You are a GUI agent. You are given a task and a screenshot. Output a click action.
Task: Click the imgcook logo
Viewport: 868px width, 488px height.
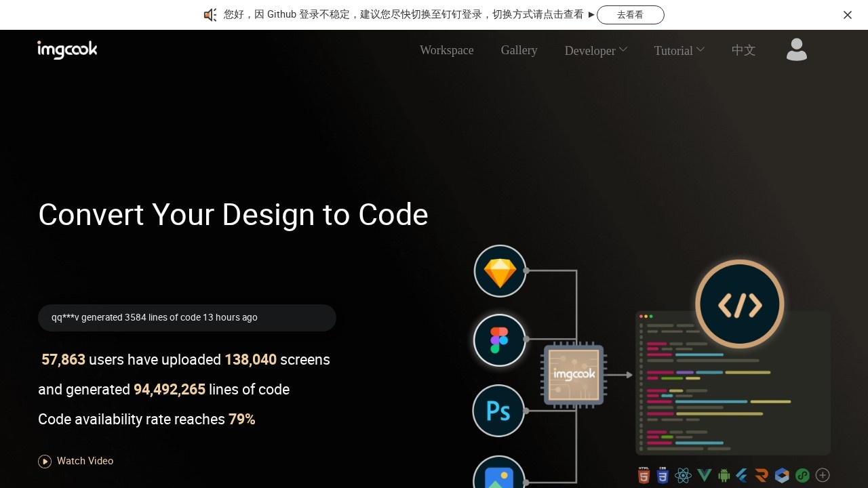(x=66, y=49)
